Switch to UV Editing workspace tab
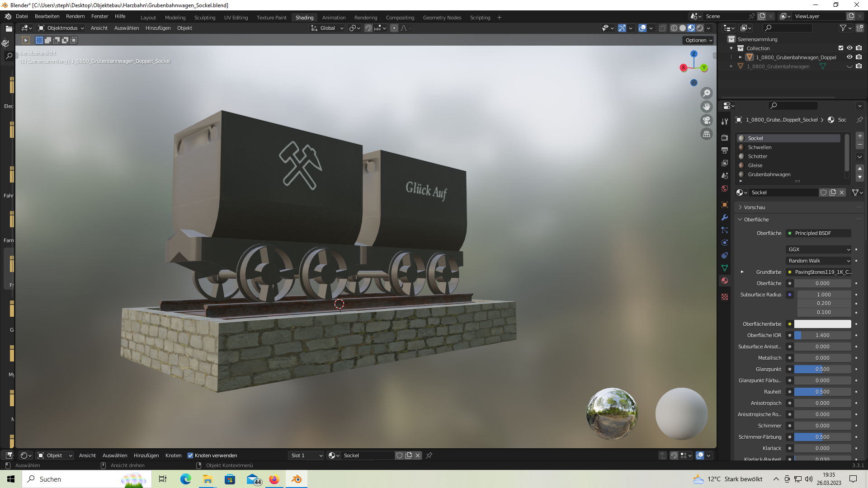The width and height of the screenshot is (868, 488). (x=236, y=18)
